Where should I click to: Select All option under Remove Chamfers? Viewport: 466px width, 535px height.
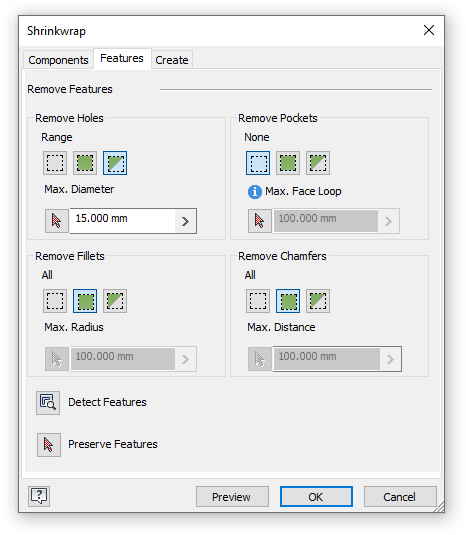[x=288, y=301]
